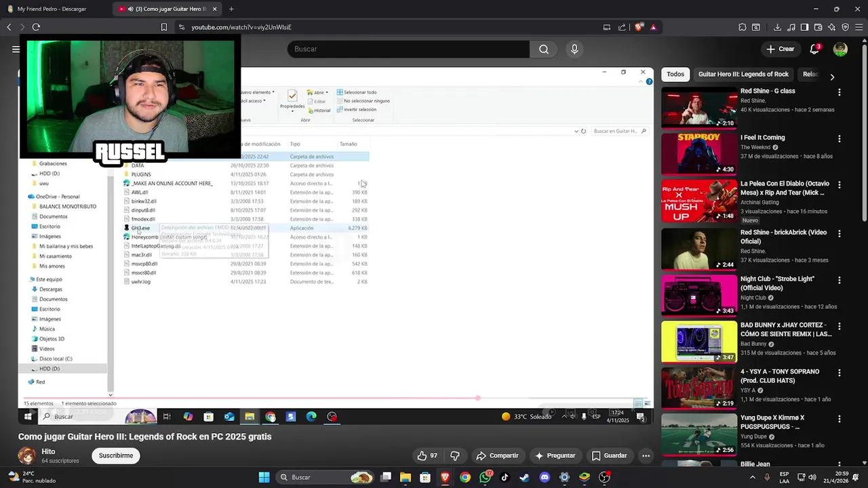Click the YouTube search magnifier button
The width and height of the screenshot is (868, 488).
[x=544, y=49]
